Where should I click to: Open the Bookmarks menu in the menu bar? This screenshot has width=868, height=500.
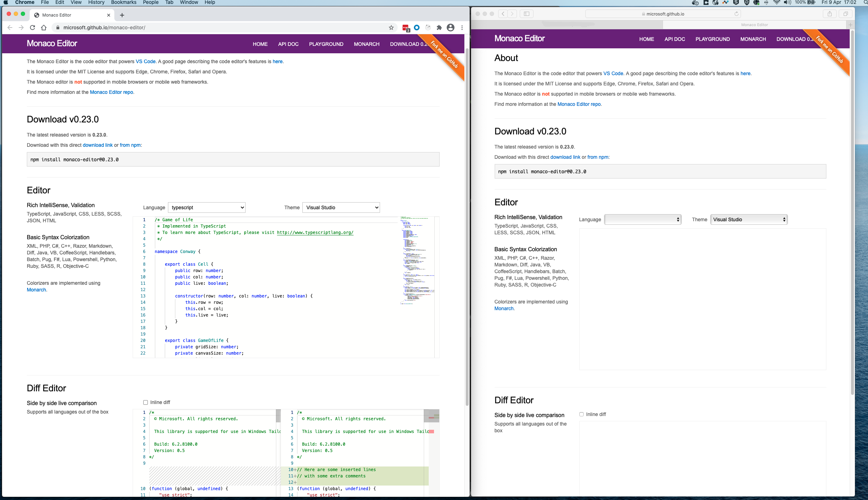point(123,2)
